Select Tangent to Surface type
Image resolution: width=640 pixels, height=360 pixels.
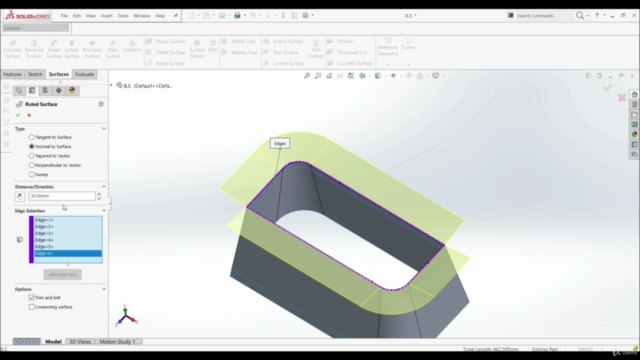(x=31, y=137)
